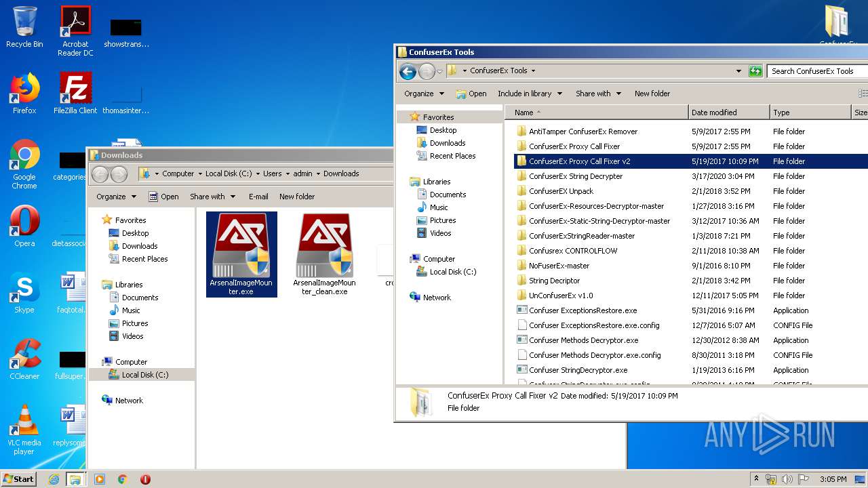868x488 pixels.
Task: Select Documents library in ConfuserEx Tools pane
Action: 441,195
